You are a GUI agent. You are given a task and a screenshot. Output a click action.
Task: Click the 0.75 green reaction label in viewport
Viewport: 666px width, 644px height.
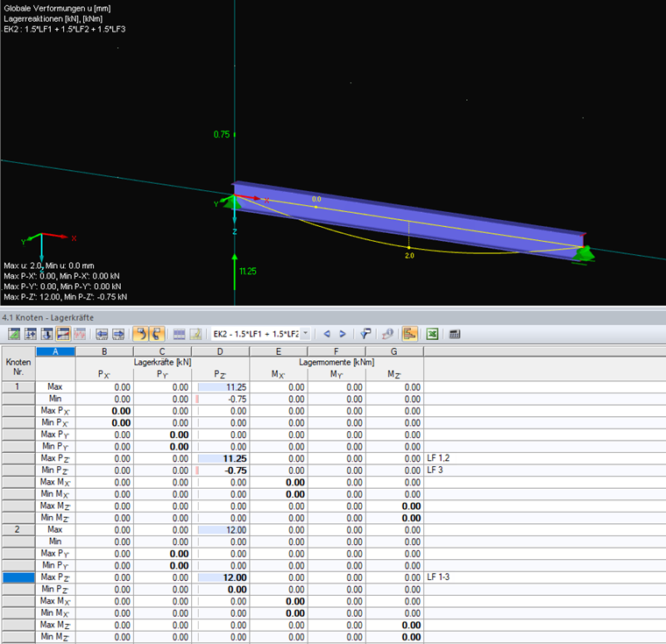[x=222, y=134]
